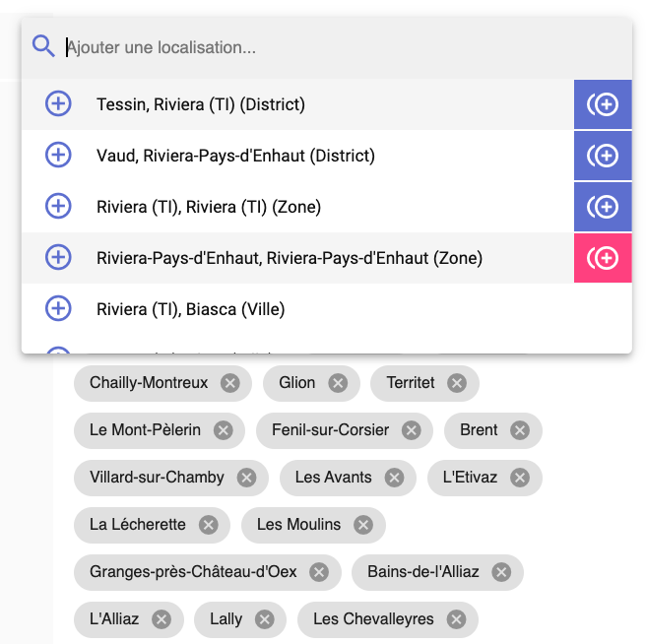Delete the Les Chevalleyres chip

pyautogui.click(x=455, y=619)
